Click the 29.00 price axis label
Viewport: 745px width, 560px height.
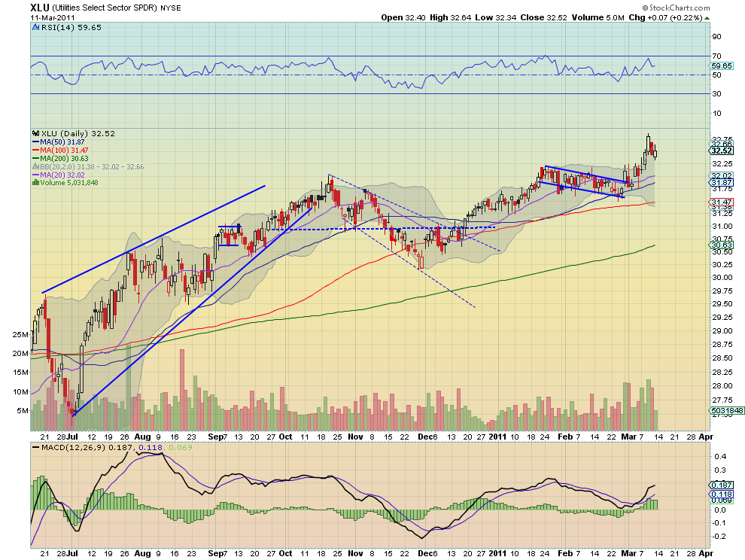coord(722,331)
